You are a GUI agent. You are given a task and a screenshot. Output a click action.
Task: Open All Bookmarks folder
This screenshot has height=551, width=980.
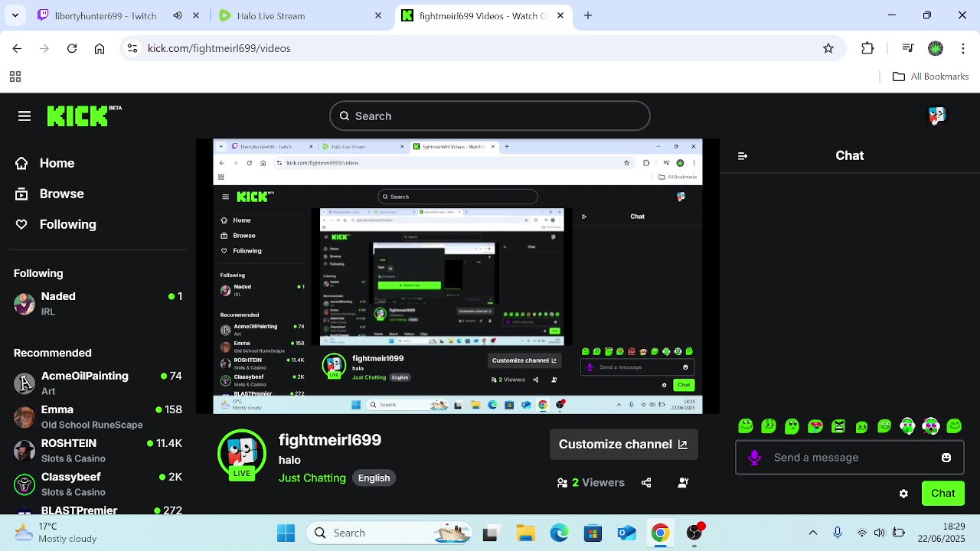click(x=930, y=77)
